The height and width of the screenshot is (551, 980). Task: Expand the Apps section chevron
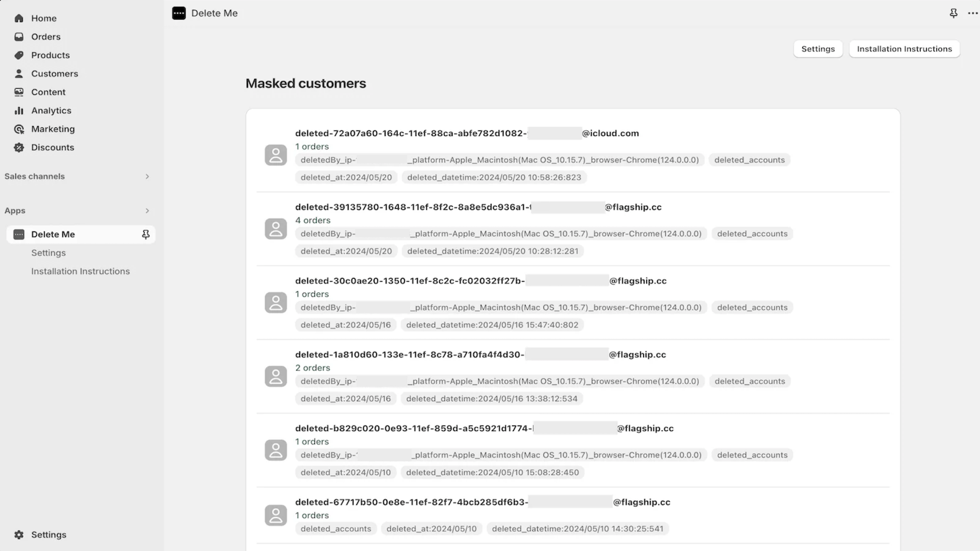147,211
